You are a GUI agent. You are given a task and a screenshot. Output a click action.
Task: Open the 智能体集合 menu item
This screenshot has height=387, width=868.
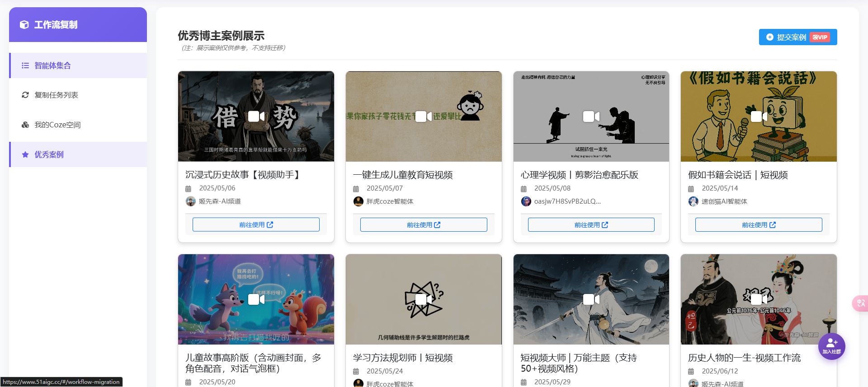[78, 65]
